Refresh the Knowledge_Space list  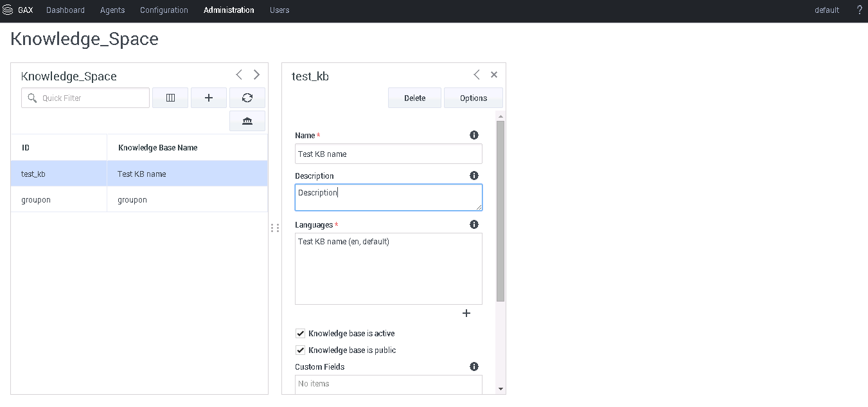247,98
